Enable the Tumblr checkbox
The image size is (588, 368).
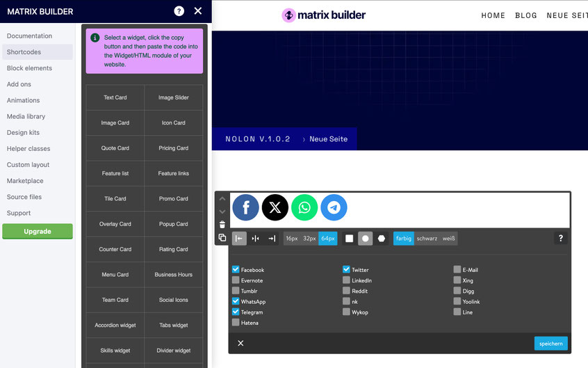click(x=236, y=290)
